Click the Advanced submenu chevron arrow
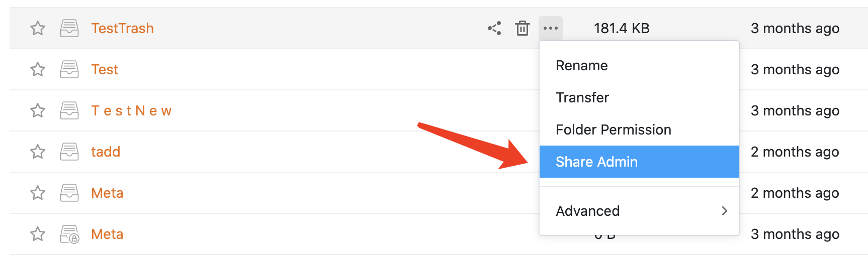Viewport: 868px width, 257px height. point(724,211)
